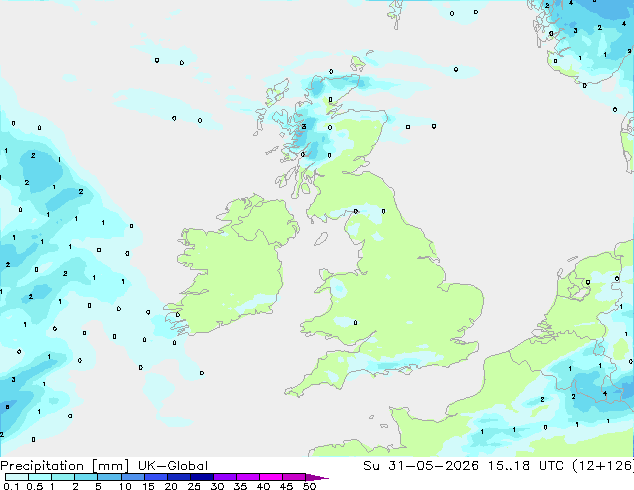This screenshot has width=634, height=490.
Task: Click the legend label "0.1"
Action: point(11,486)
